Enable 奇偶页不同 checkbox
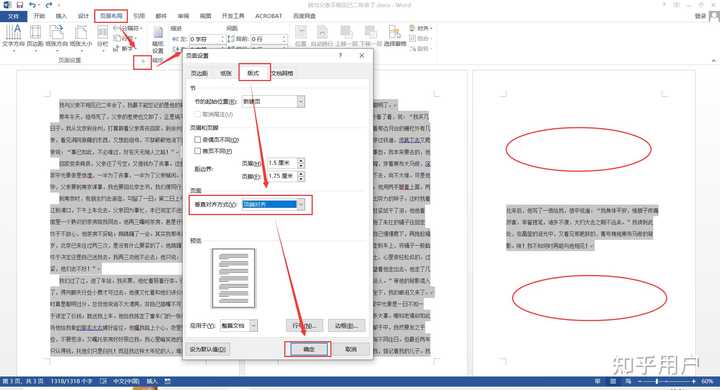The width and height of the screenshot is (720, 390). point(197,139)
